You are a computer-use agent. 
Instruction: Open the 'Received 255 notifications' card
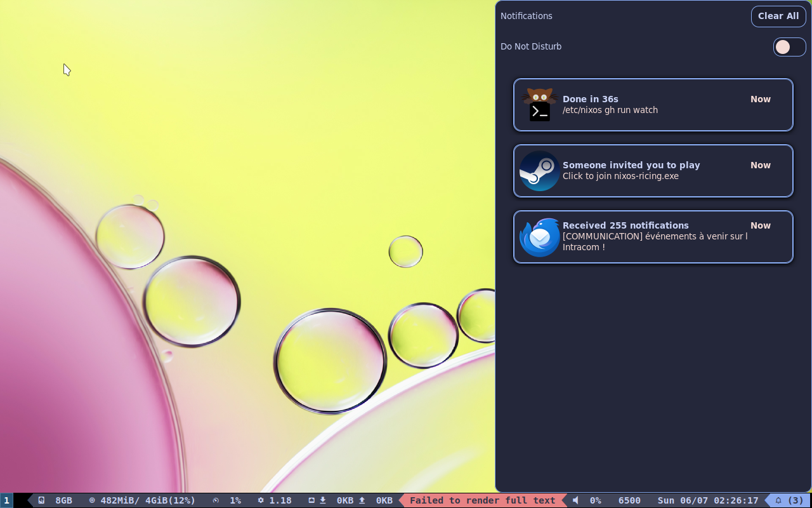[x=653, y=237]
